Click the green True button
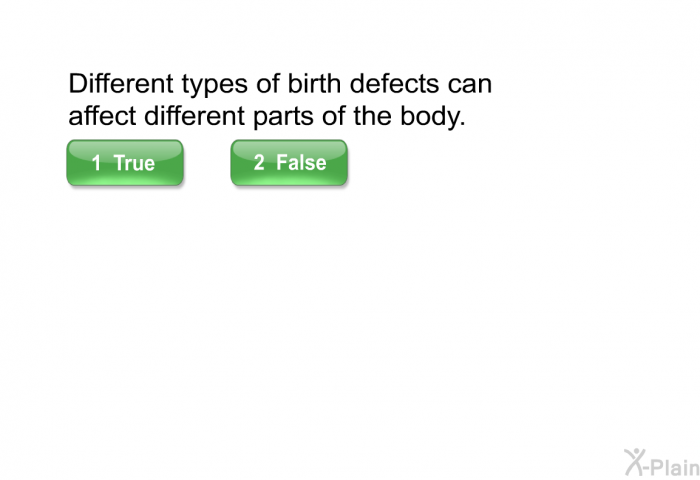The width and height of the screenshot is (700, 480). (125, 163)
